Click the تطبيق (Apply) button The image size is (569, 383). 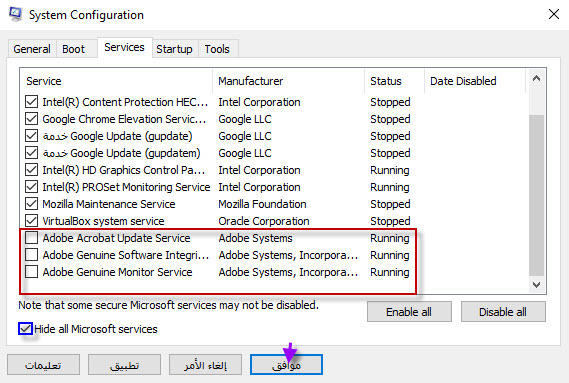point(124,365)
